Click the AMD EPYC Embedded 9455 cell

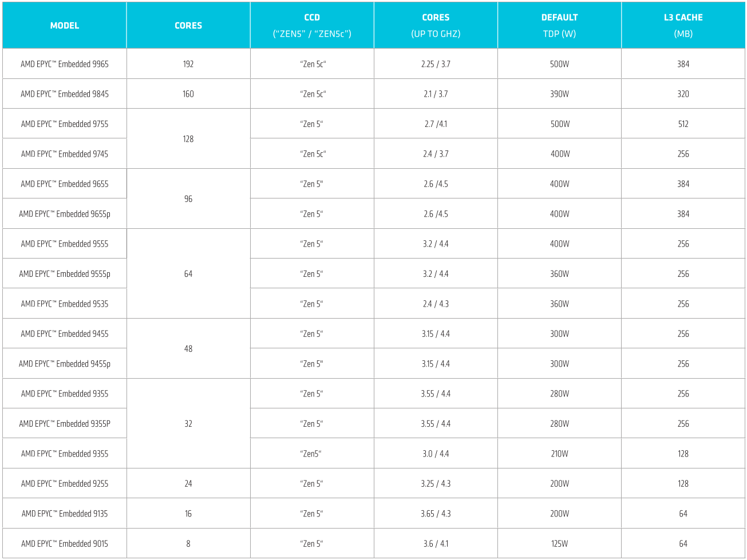coord(65,333)
